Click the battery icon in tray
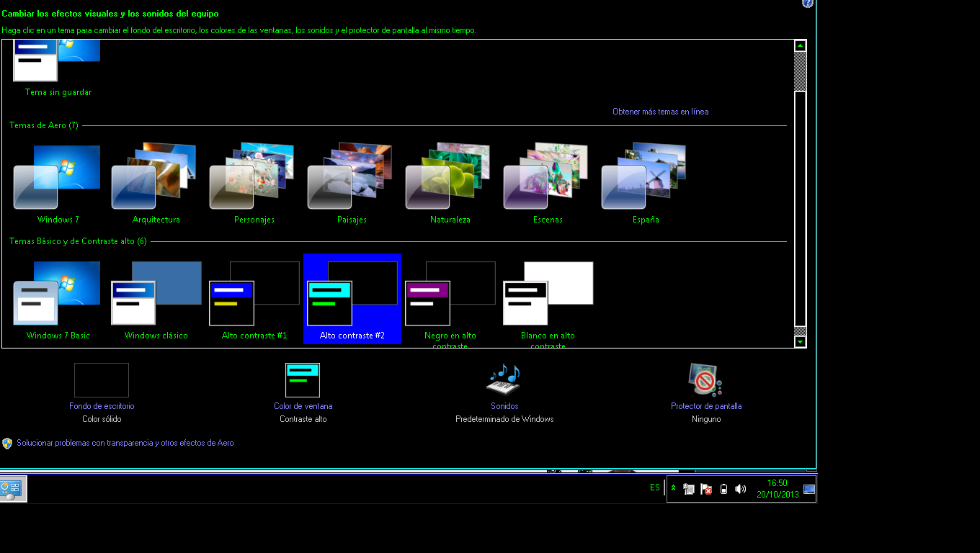The height and width of the screenshot is (553, 980). (724, 489)
